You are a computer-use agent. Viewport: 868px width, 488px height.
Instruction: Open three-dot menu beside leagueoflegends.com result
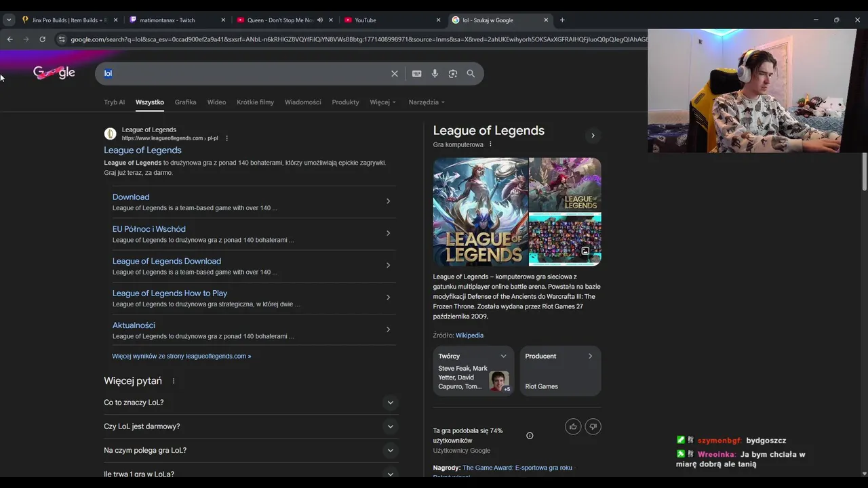coord(226,138)
